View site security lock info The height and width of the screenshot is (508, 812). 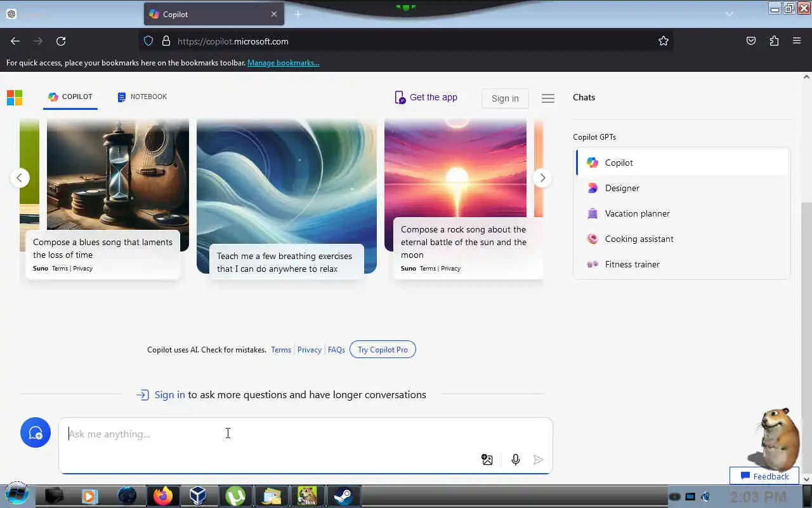coord(166,41)
